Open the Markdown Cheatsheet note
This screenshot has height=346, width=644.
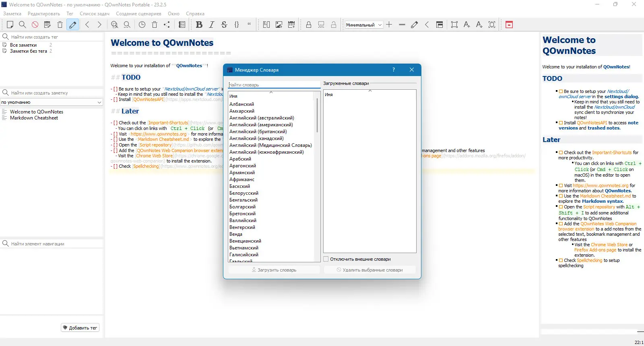tap(34, 118)
